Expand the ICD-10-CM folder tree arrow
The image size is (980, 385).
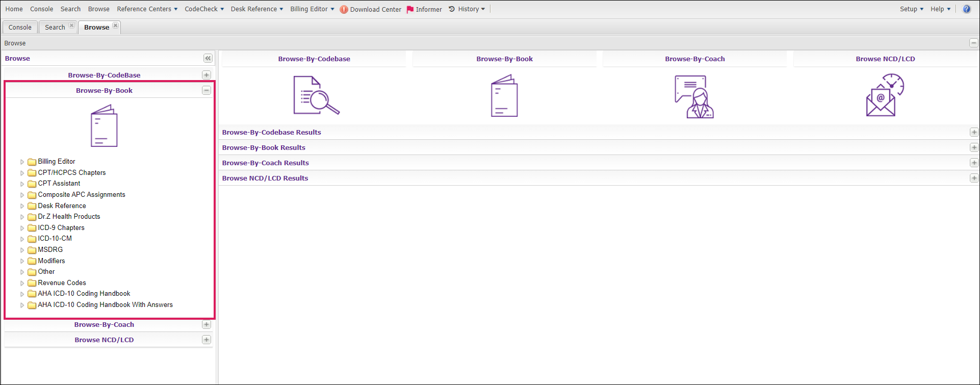[22, 239]
